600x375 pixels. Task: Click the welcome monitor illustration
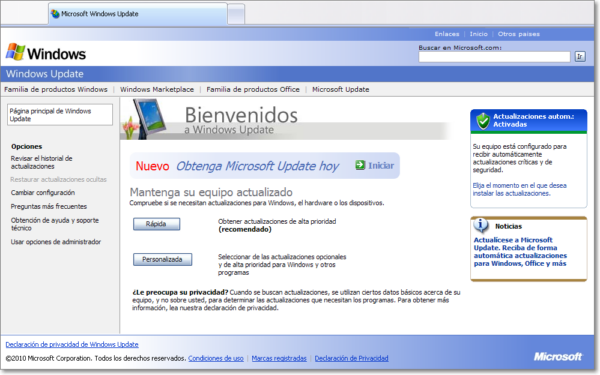pos(144,119)
